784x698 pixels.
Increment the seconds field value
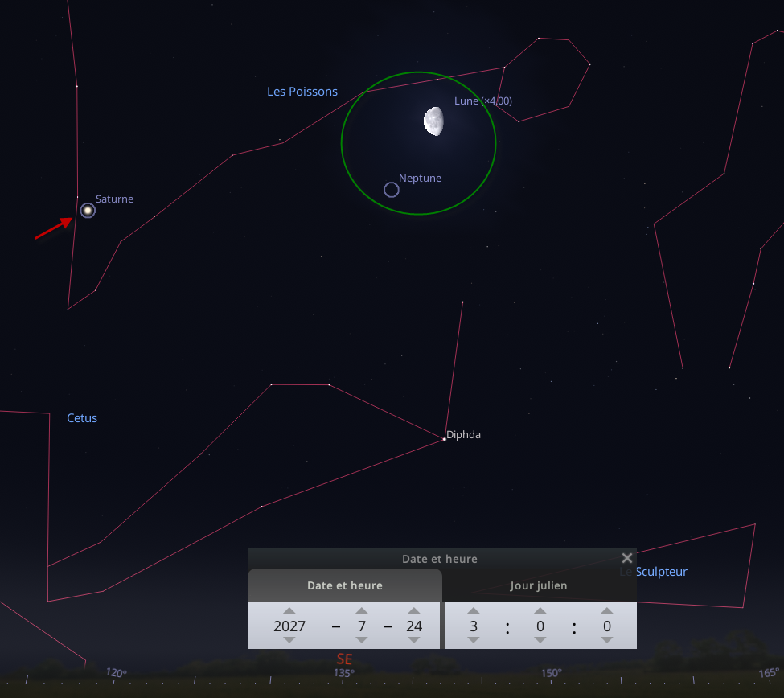[x=606, y=611]
